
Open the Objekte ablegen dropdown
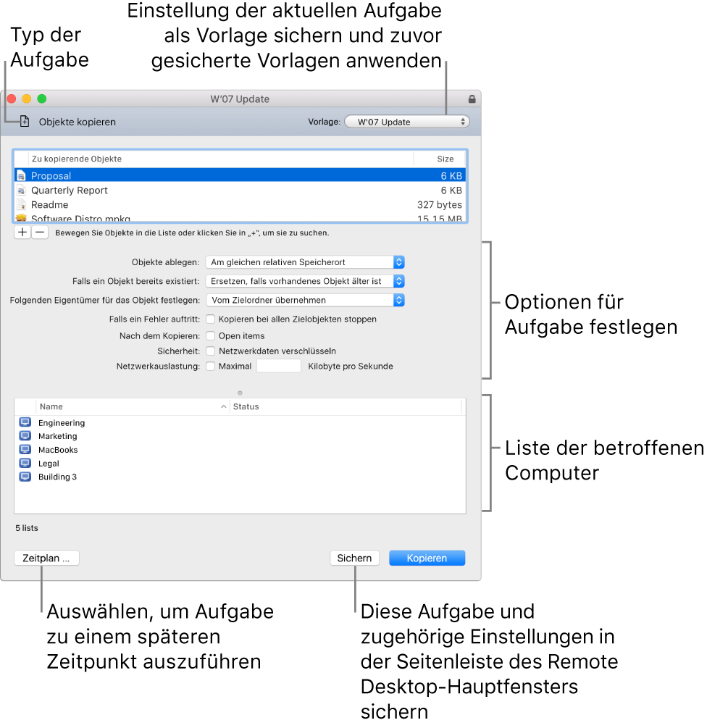click(x=306, y=262)
